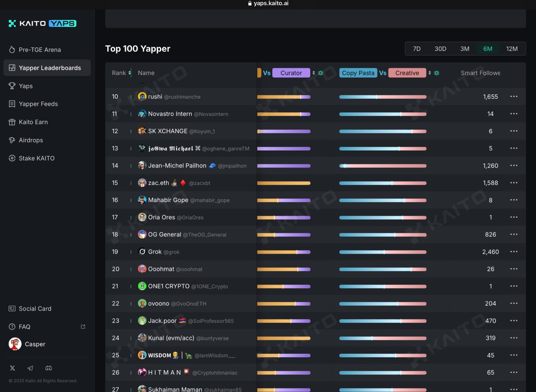Viewport: 536px width, 392px height.
Task: Click Kunal's smart followers value 319
Action: point(490,338)
